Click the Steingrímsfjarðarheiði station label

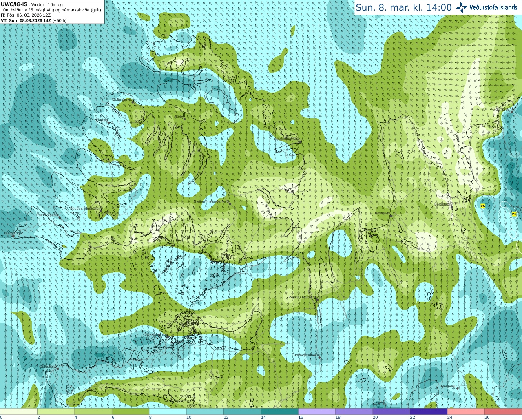(211, 201)
